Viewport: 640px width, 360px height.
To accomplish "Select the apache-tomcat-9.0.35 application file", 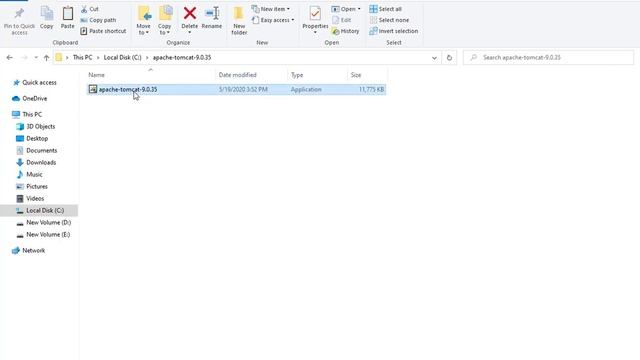I will [236, 89].
